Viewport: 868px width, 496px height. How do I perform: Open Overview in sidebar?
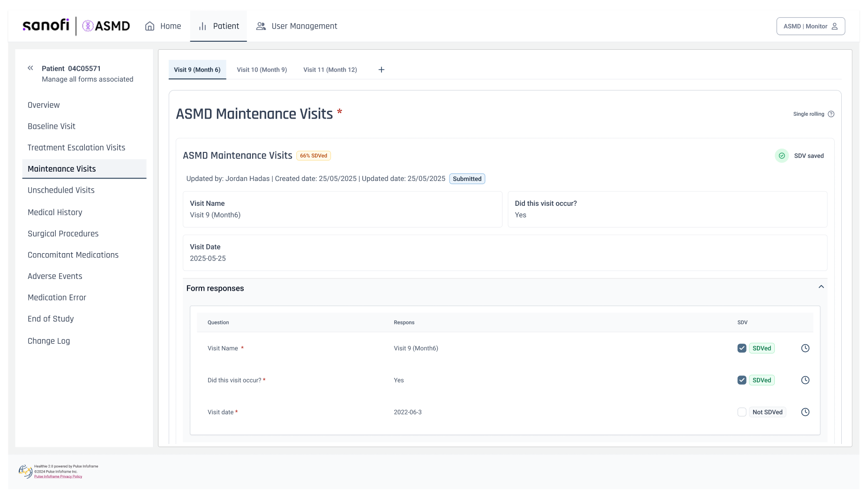[x=44, y=105]
